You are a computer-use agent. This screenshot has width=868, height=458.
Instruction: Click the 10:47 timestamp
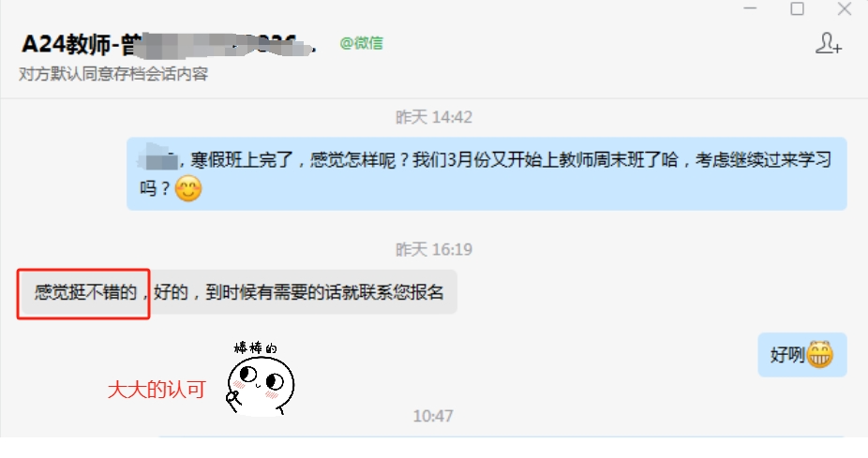[x=433, y=416]
